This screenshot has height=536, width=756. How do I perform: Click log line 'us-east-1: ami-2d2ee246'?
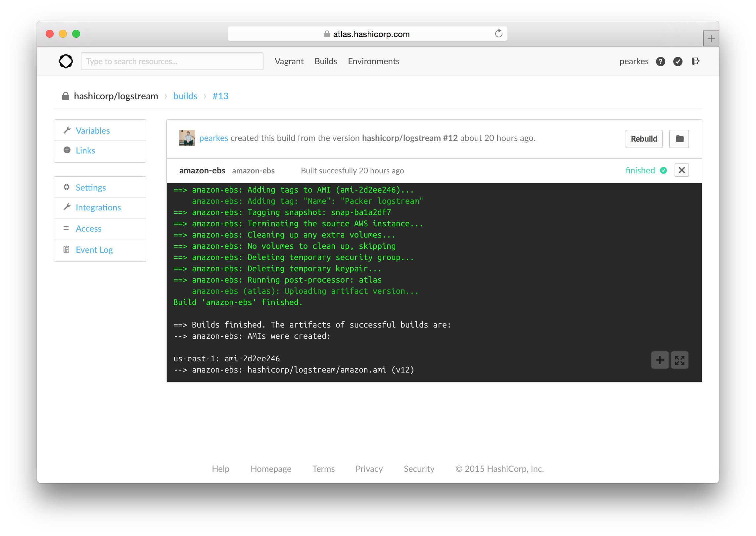pos(226,359)
